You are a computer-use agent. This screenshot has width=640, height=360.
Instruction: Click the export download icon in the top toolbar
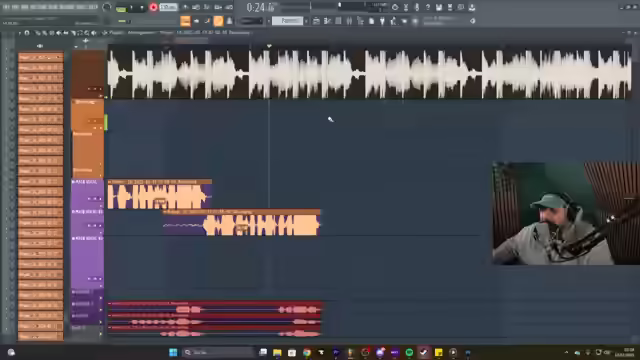pos(472,7)
